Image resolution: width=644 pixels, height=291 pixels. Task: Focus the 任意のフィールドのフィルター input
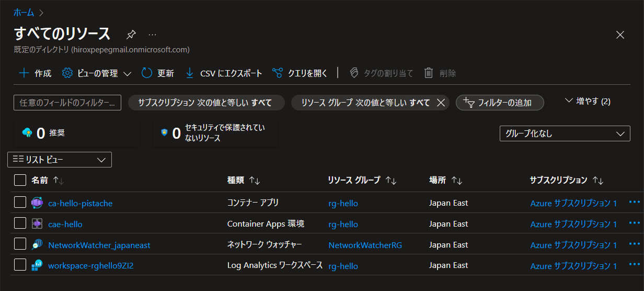tap(67, 103)
